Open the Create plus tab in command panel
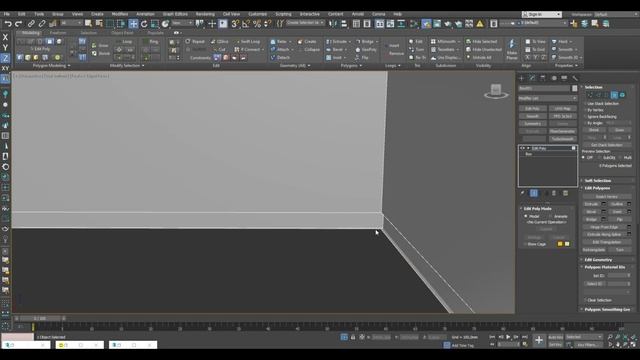The image size is (640, 360). [522, 78]
